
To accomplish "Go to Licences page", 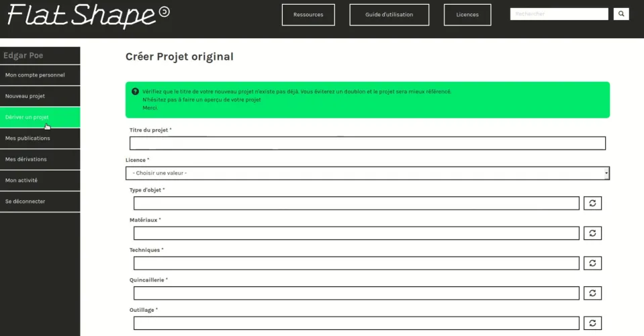I will click(467, 15).
